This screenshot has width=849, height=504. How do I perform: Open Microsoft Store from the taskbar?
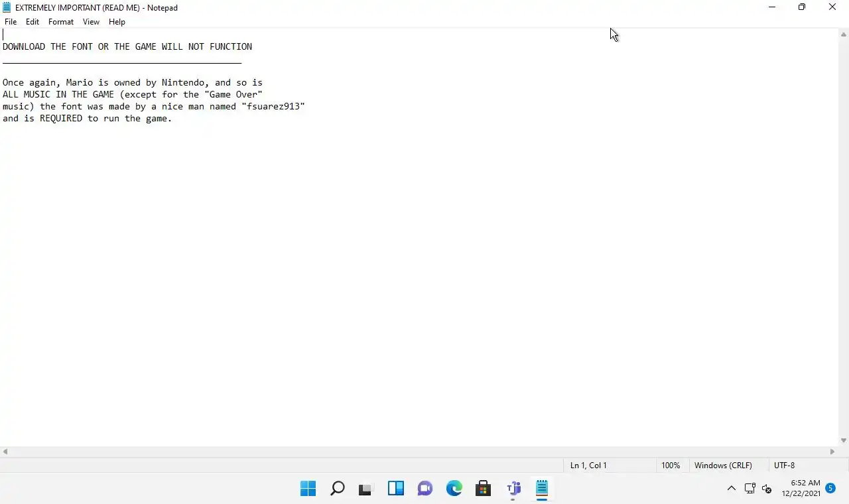coord(484,489)
